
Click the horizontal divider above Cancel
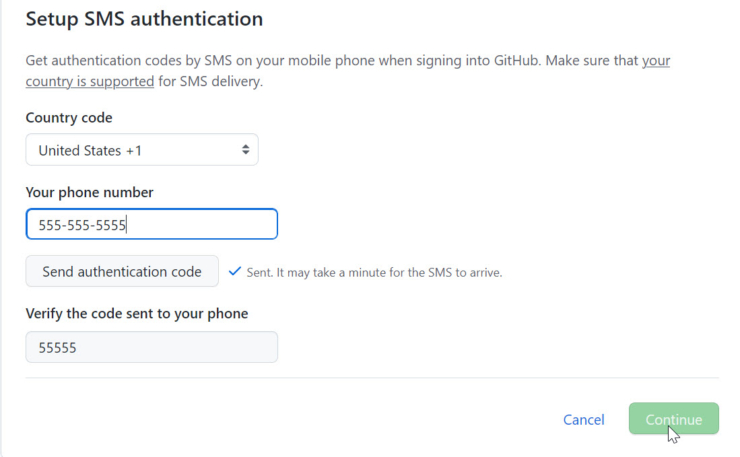pos(372,378)
